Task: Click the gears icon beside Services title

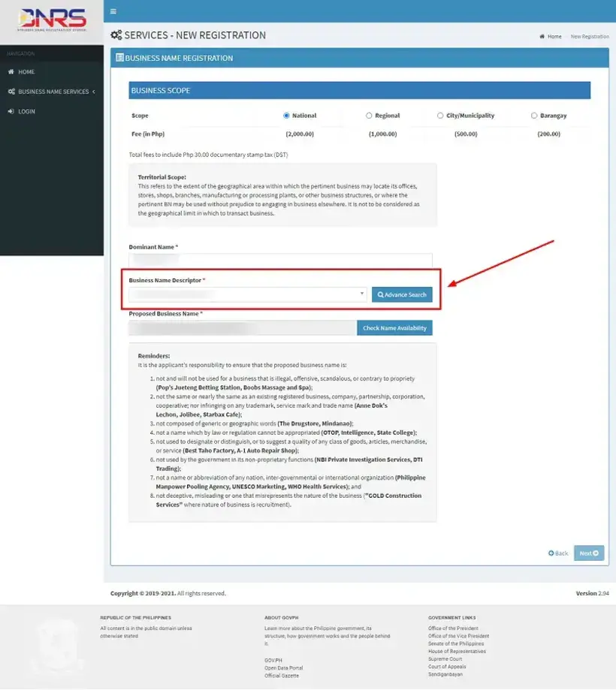Action: coord(116,35)
